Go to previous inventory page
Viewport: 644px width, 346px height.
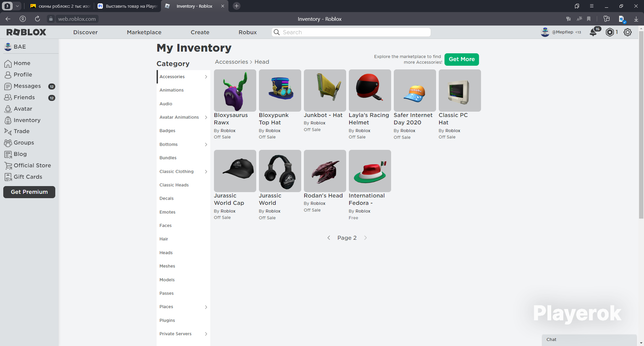tap(329, 238)
